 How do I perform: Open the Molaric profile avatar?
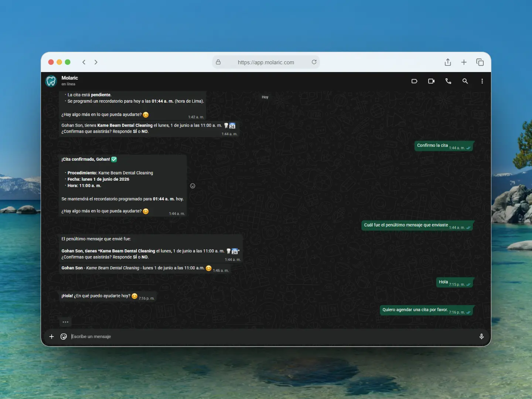(x=51, y=81)
